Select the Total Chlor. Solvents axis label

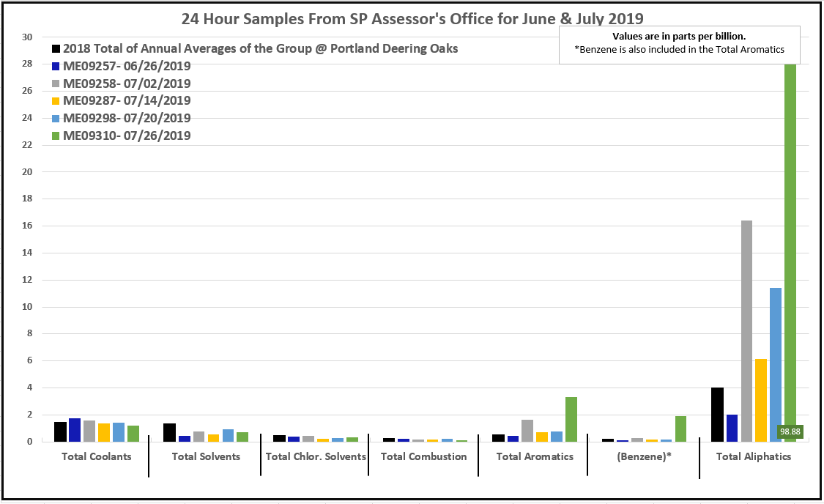(316, 456)
